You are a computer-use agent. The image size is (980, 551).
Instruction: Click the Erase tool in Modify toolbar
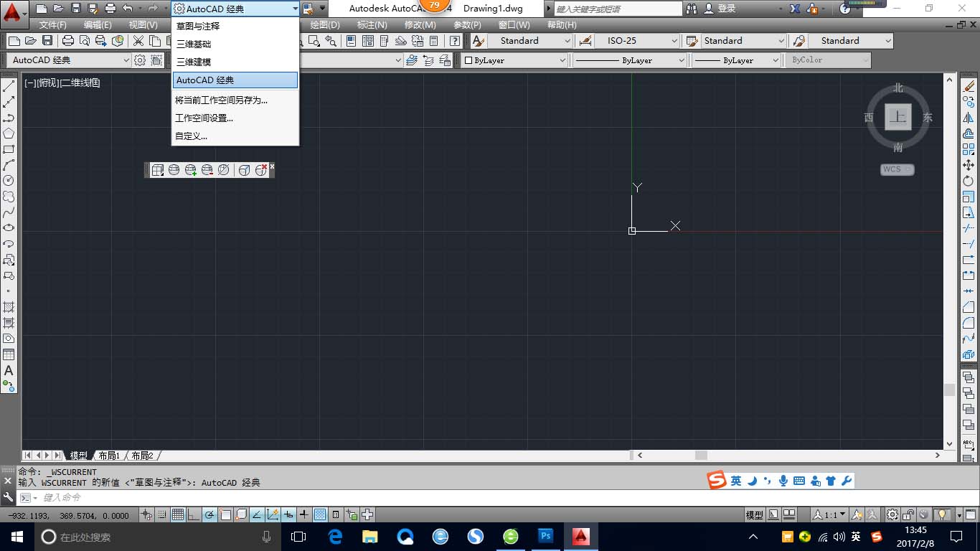coord(969,86)
